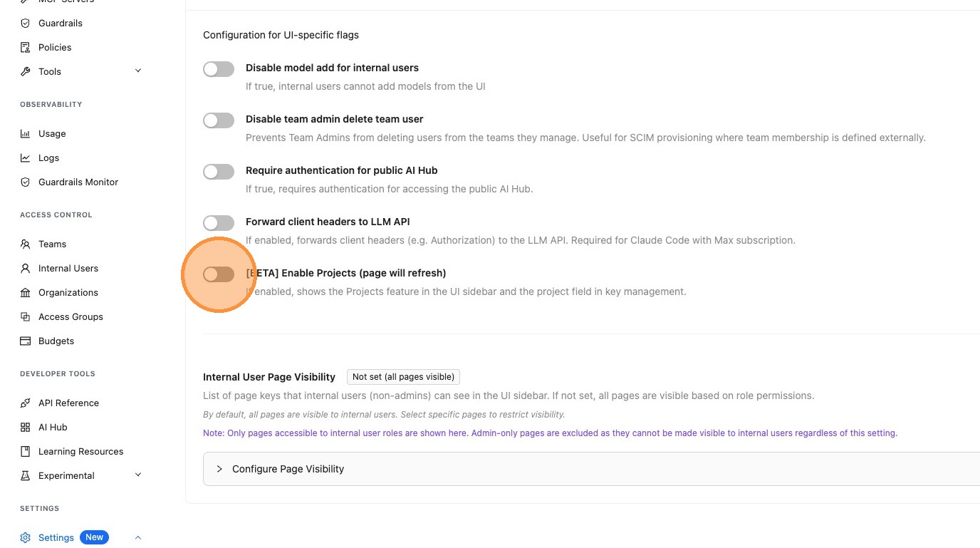Image resolution: width=980 pixels, height=548 pixels.
Task: Expand Configure Page Visibility panel
Action: tap(219, 469)
